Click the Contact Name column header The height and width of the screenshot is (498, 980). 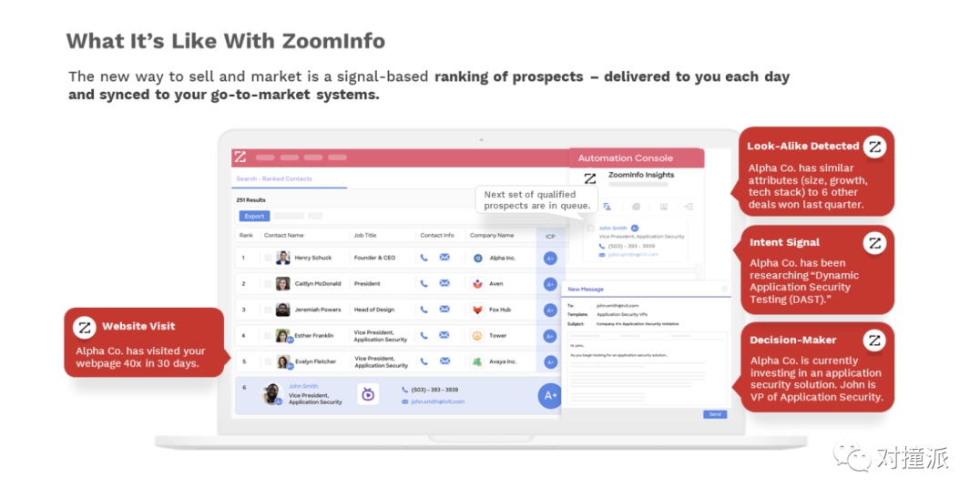click(284, 236)
